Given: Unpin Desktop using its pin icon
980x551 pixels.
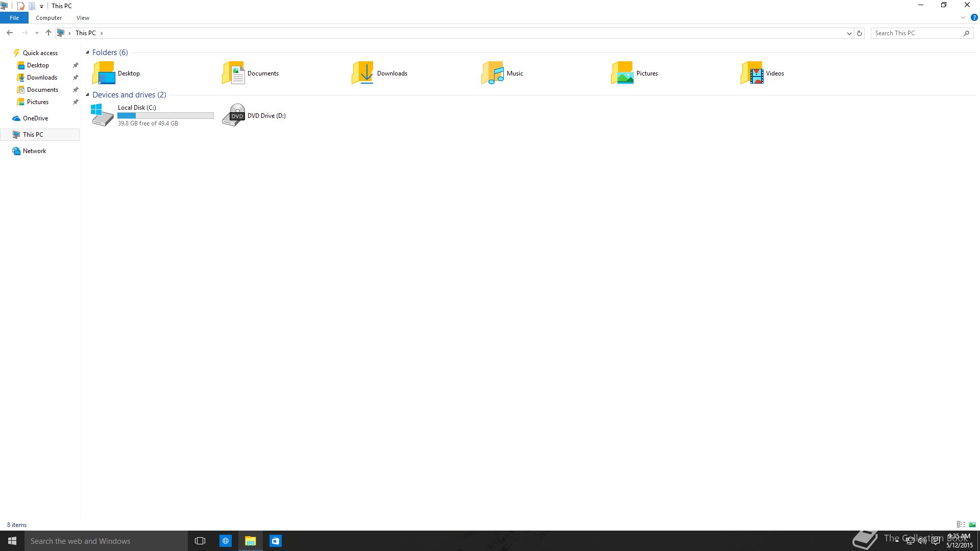Looking at the screenshot, I should (76, 65).
